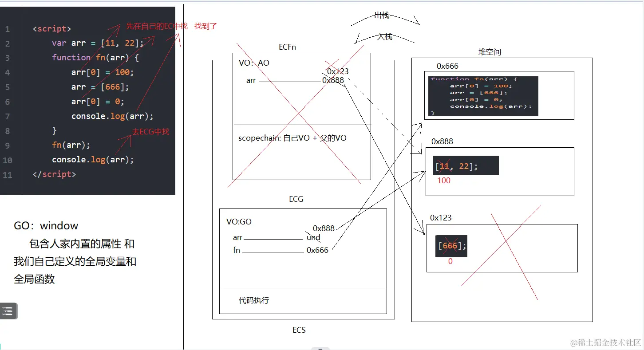The height and width of the screenshot is (350, 644).
Task: Click the '出栈' label
Action: (x=382, y=16)
